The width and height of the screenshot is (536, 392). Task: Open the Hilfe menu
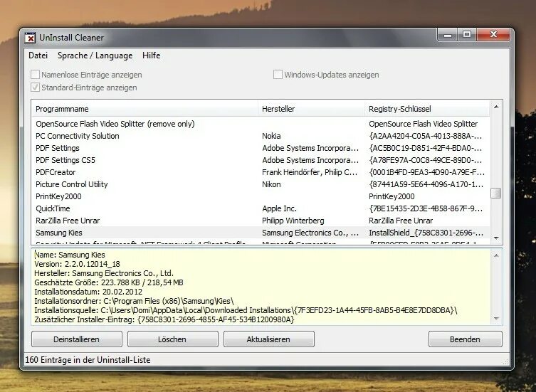pyautogui.click(x=152, y=55)
